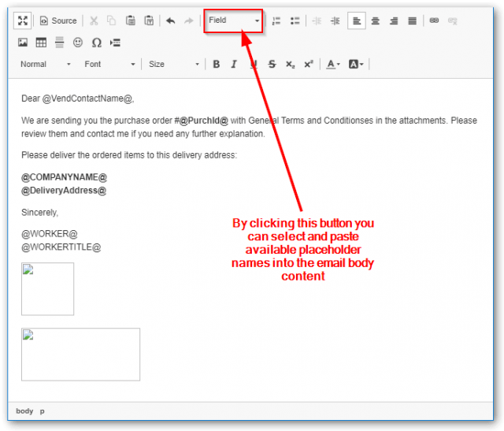Click the @WORKERTITLE@ placeholder
504x431 pixels.
coord(61,247)
